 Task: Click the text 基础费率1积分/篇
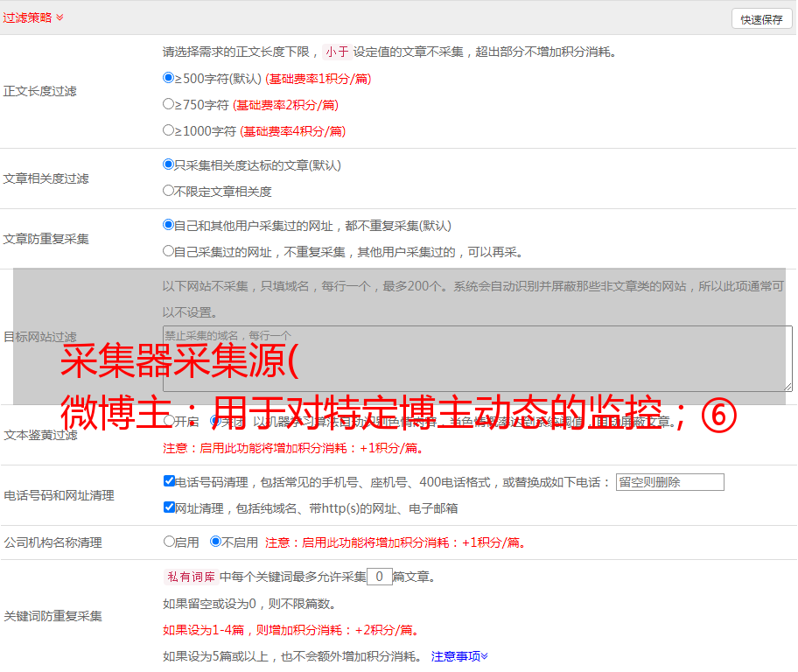[x=318, y=79]
